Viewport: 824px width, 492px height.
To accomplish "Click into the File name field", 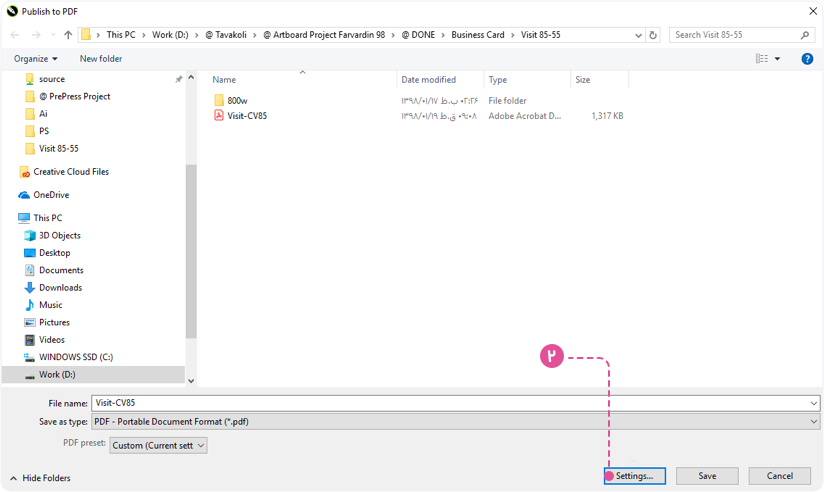I will point(450,403).
